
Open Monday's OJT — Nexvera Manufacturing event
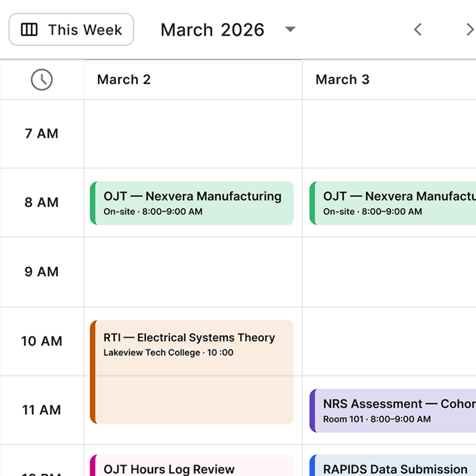point(193,203)
